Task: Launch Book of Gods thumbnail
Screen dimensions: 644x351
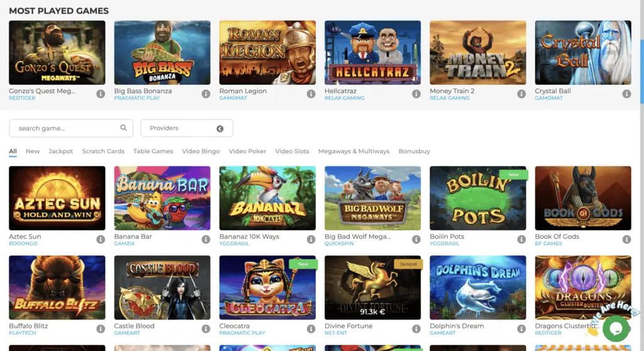Action: tap(583, 198)
